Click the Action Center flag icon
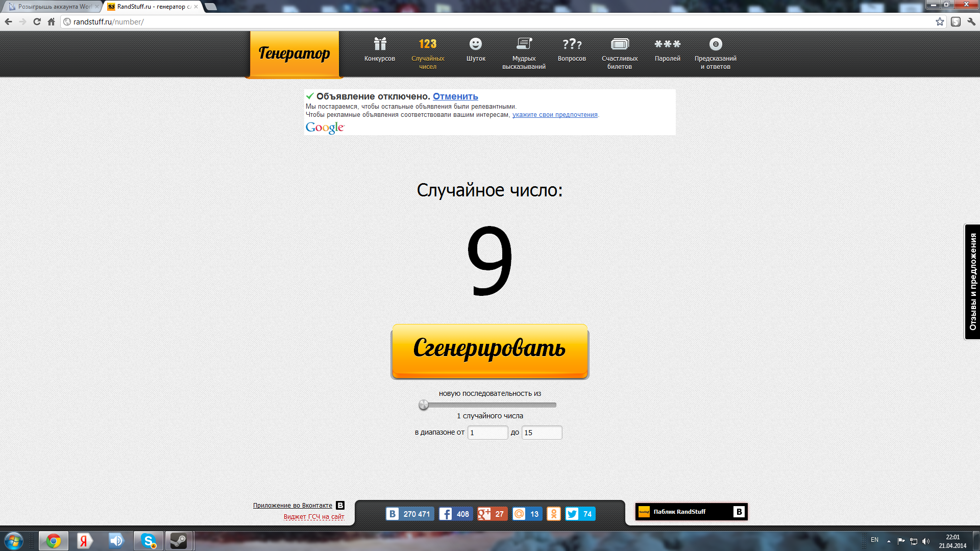The image size is (980, 551). (901, 541)
